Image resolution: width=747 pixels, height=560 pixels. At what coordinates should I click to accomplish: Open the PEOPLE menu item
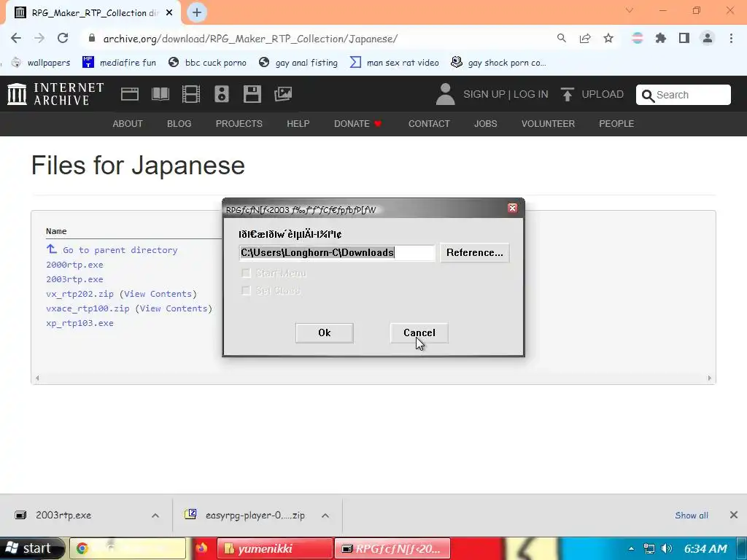tap(616, 124)
